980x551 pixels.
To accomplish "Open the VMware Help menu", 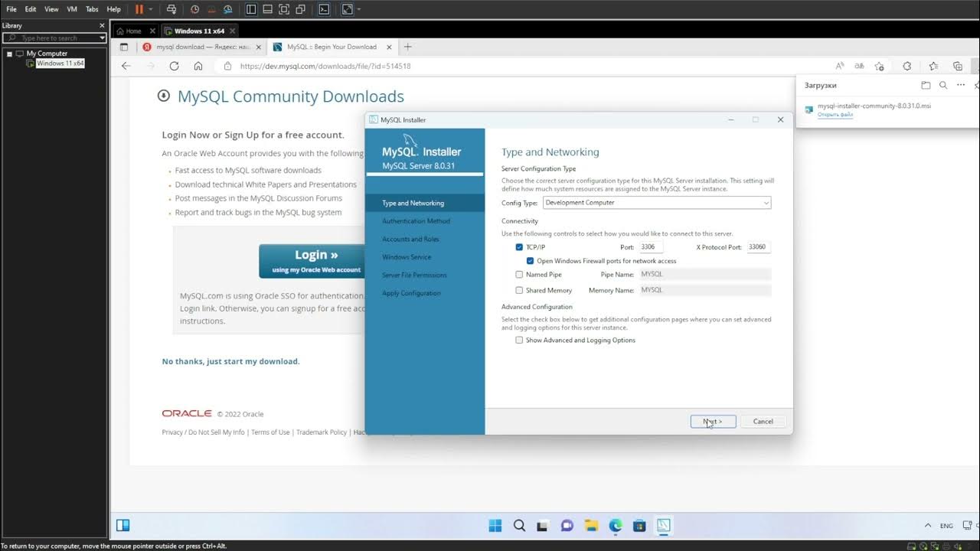I will tap(113, 9).
